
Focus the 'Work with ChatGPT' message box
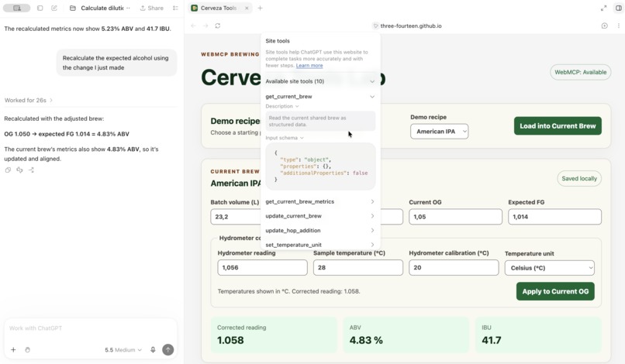click(91, 328)
